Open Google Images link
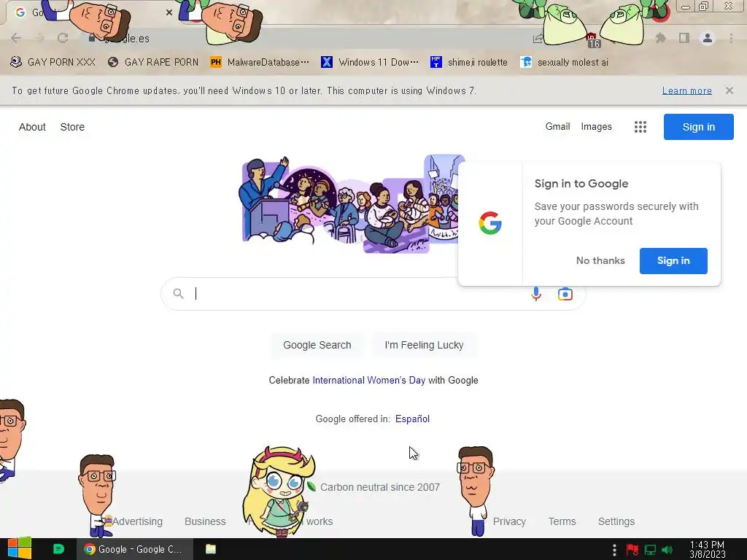 pyautogui.click(x=597, y=126)
